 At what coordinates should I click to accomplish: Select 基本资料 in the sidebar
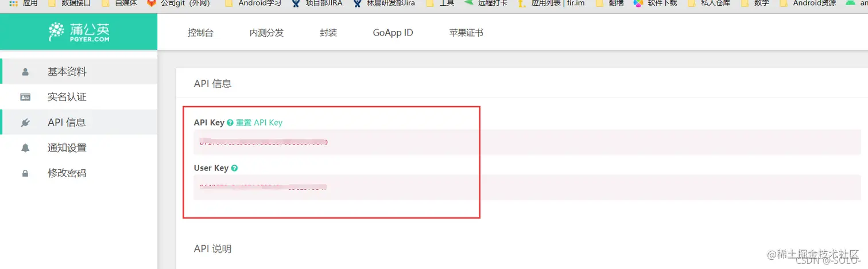pyautogui.click(x=79, y=72)
